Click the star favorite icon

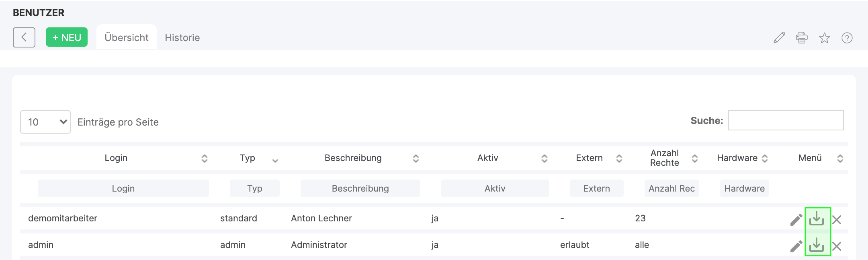825,38
